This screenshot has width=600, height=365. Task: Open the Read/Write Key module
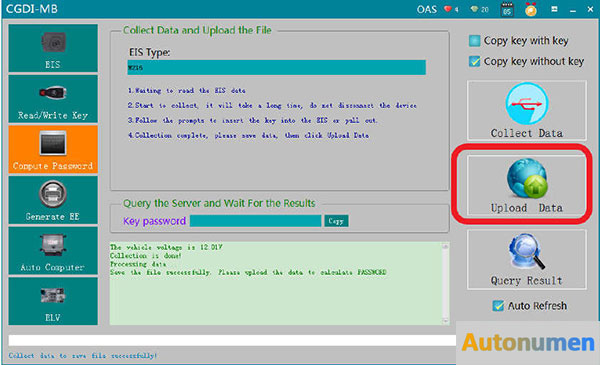click(x=53, y=99)
